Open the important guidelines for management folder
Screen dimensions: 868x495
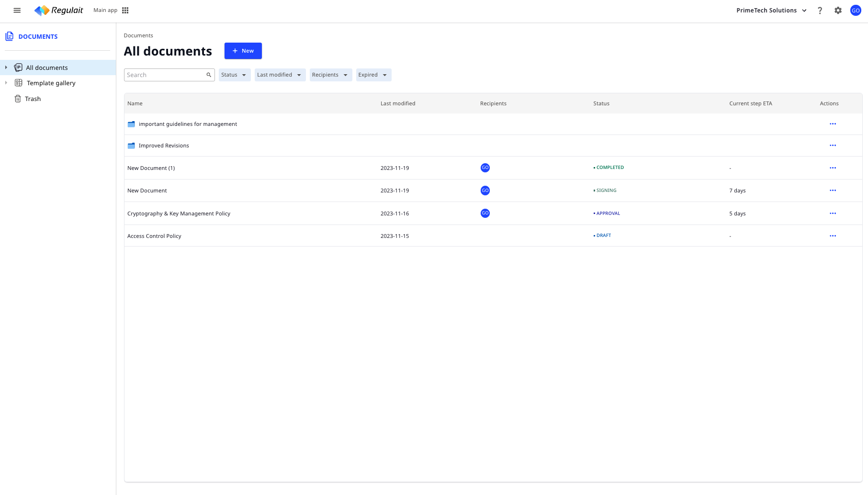pos(188,124)
